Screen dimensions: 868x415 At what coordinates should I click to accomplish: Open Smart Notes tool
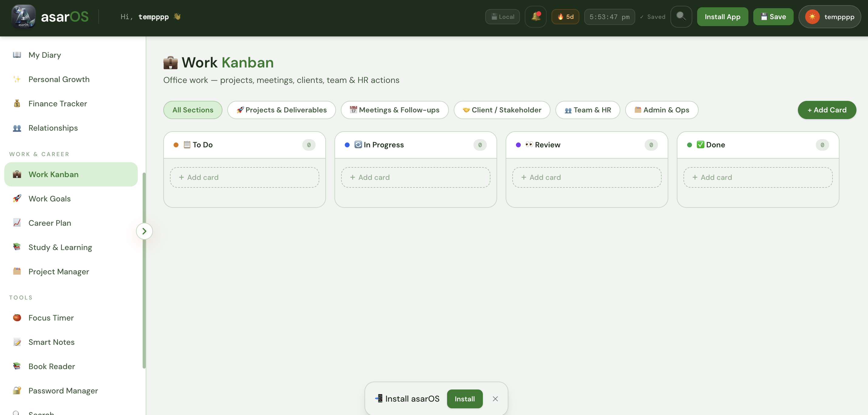tap(71, 342)
